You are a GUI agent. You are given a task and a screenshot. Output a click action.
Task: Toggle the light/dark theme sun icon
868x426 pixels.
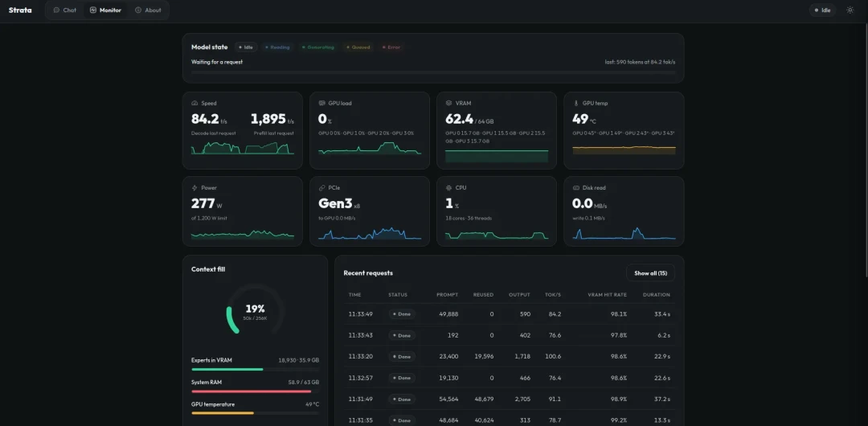click(850, 10)
